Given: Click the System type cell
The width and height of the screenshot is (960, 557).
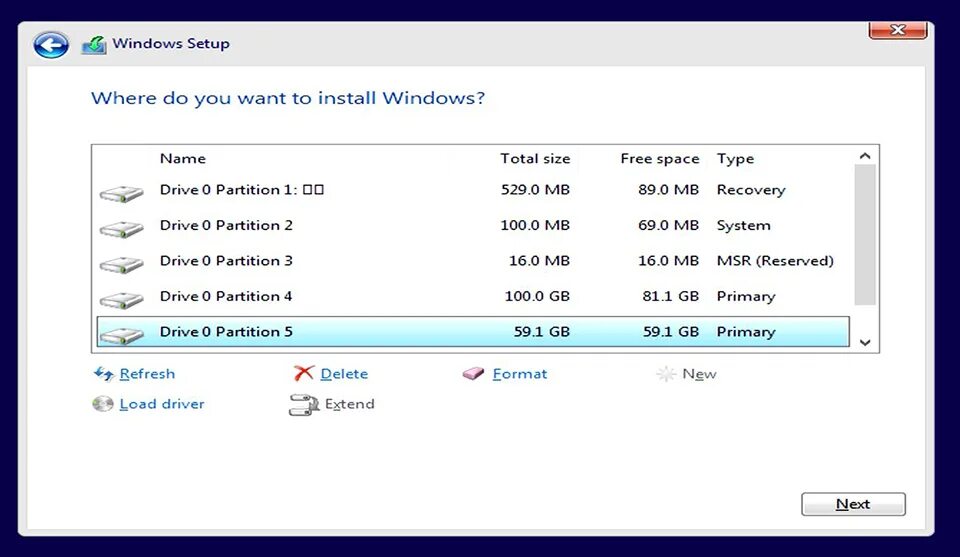Looking at the screenshot, I should point(743,225).
